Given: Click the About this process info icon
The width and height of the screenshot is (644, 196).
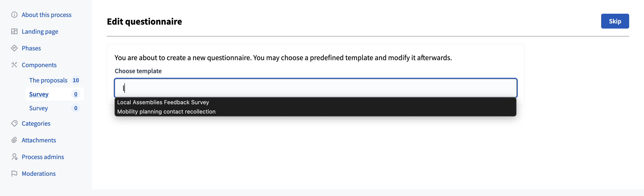Looking at the screenshot, I should (14, 15).
